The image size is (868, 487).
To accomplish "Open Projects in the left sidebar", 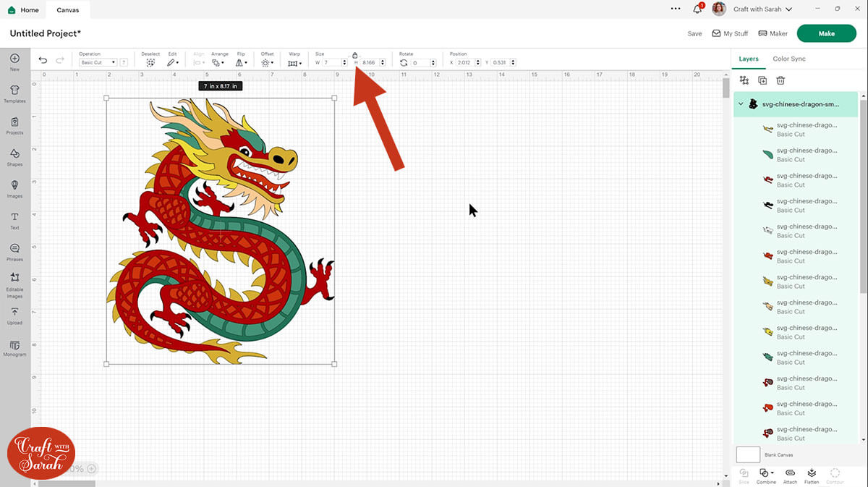I will (x=14, y=125).
